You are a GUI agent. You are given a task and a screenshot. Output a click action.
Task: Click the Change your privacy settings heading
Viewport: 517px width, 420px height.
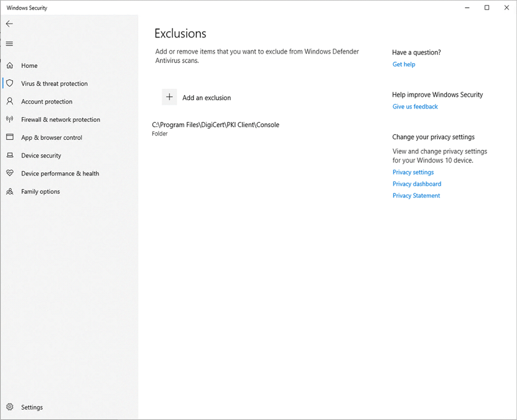pyautogui.click(x=433, y=137)
